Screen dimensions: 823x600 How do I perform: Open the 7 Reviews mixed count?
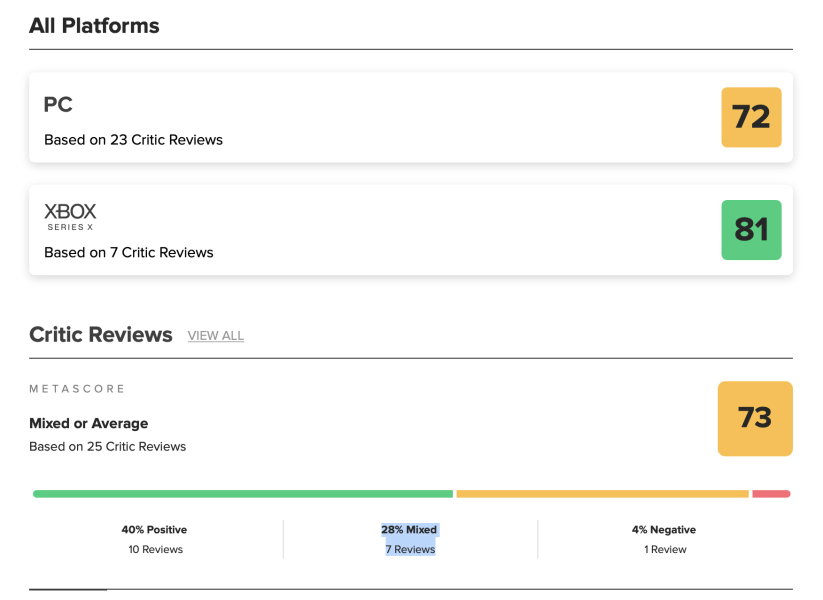pos(409,550)
